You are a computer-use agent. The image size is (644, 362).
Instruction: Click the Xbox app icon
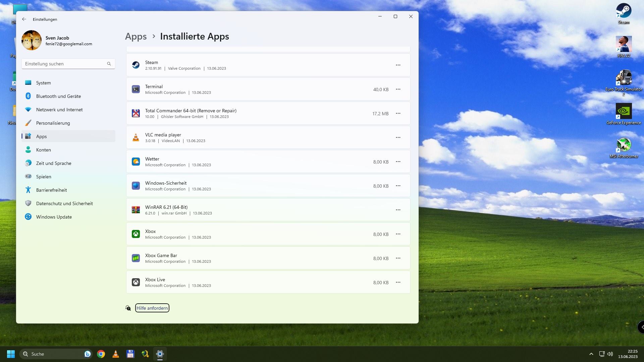(136, 234)
